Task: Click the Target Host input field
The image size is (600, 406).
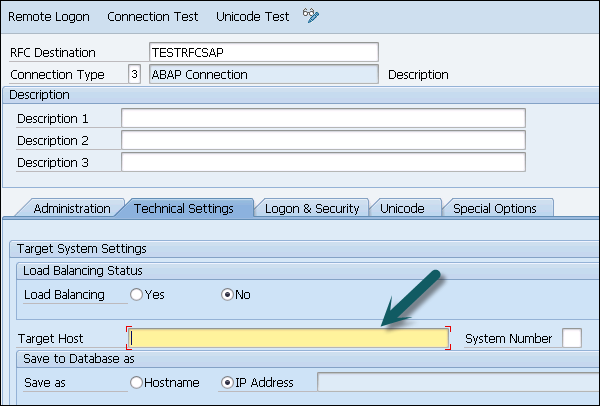Action: [x=288, y=339]
